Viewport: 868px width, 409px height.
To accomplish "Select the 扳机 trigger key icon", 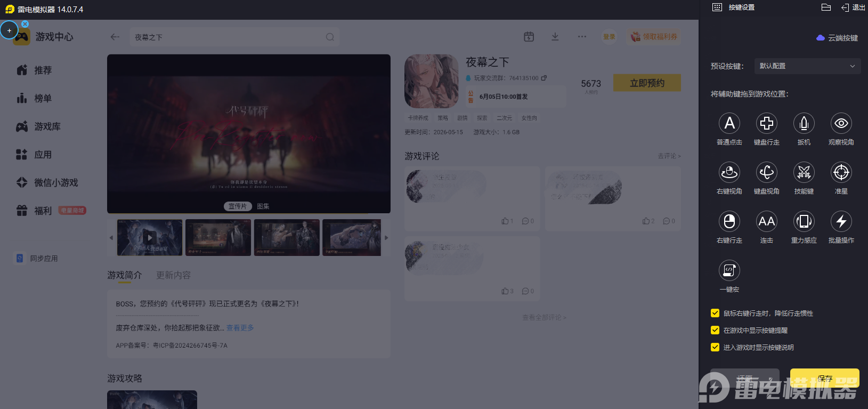I will click(x=804, y=123).
